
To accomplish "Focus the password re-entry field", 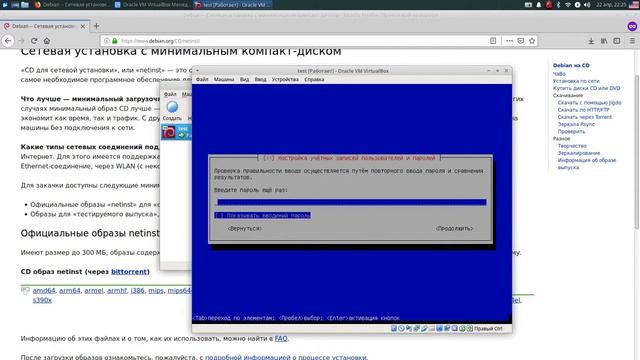I will click(x=351, y=202).
